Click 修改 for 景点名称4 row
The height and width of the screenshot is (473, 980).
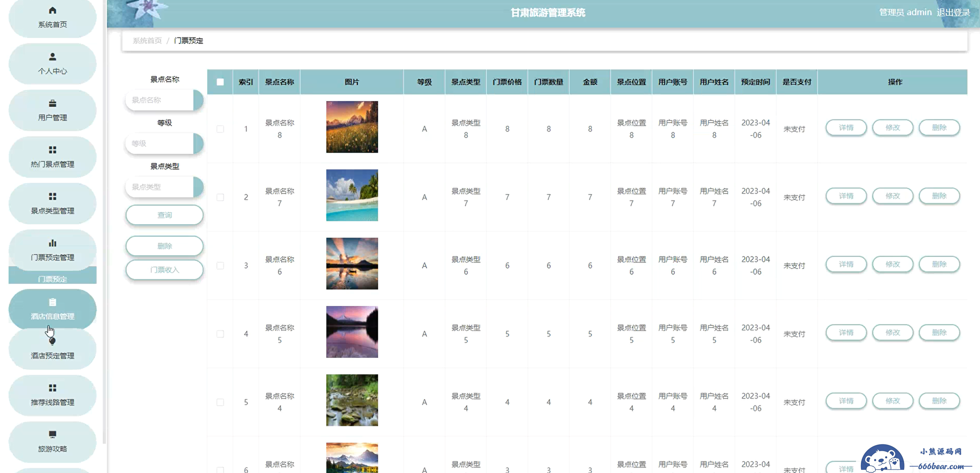click(x=892, y=401)
